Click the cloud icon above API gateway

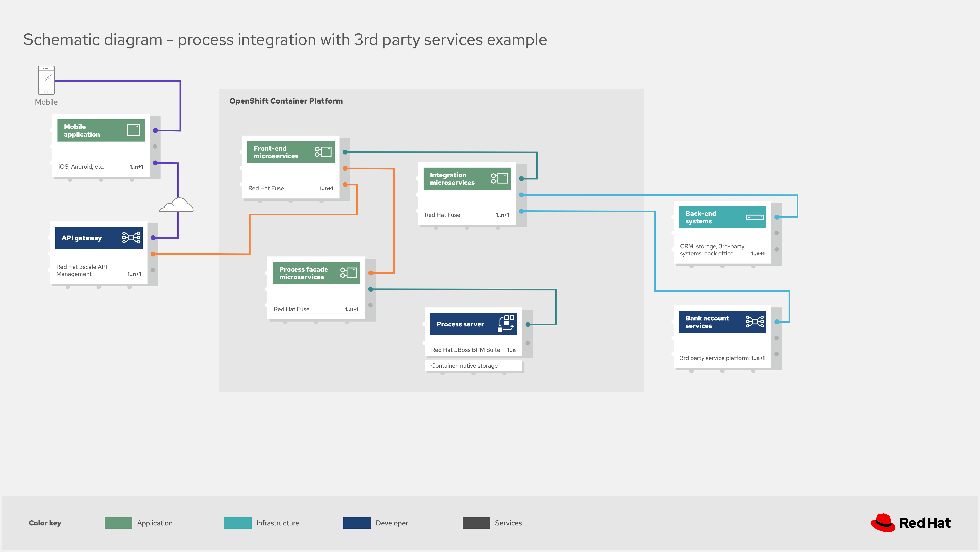[176, 206]
